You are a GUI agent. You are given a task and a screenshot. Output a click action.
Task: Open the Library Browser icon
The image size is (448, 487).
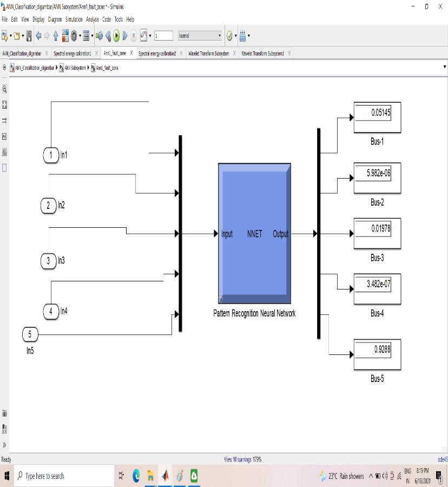pyautogui.click(x=65, y=36)
